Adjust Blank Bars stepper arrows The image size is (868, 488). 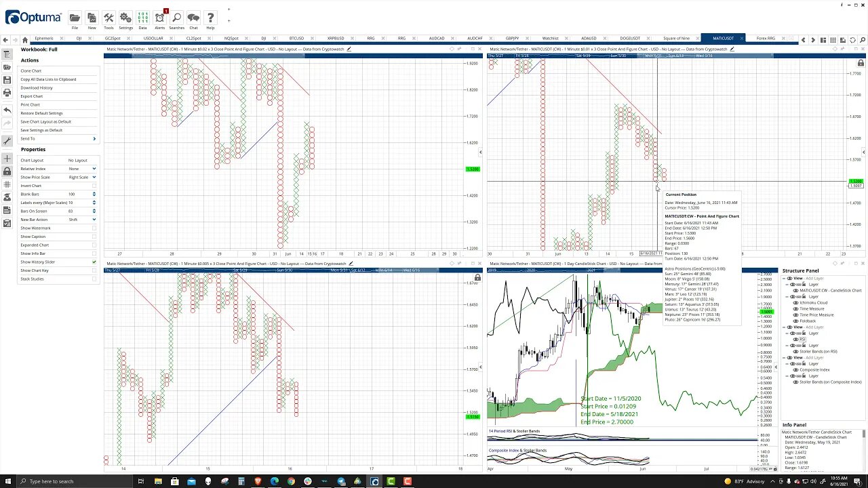94,194
